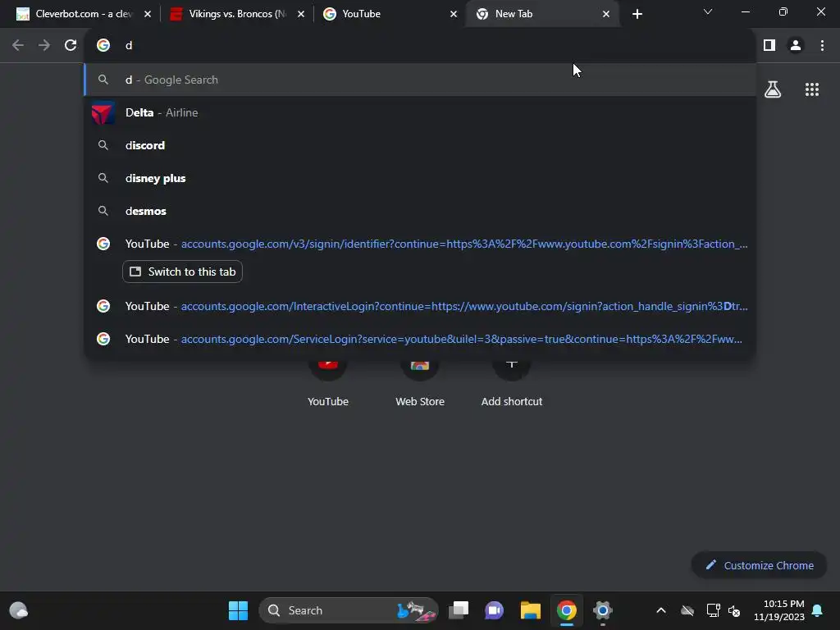The height and width of the screenshot is (630, 840).
Task: Choose the 'disney plus' search suggestion
Action: click(421, 178)
